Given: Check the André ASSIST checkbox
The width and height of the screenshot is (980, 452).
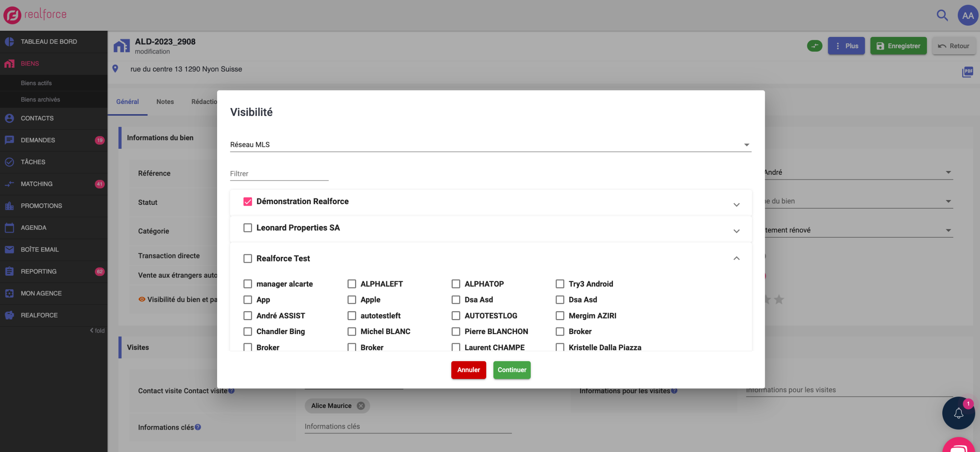Looking at the screenshot, I should point(248,316).
